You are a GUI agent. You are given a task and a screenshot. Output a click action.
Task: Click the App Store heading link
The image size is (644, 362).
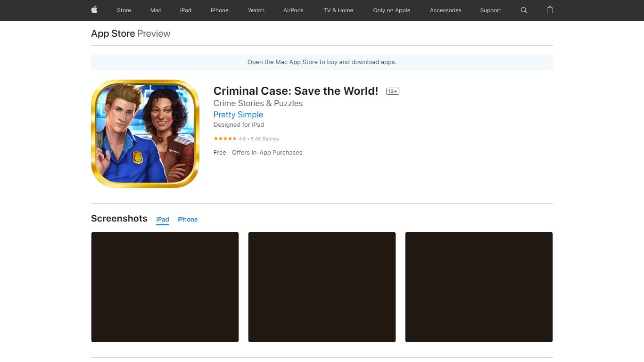113,33
